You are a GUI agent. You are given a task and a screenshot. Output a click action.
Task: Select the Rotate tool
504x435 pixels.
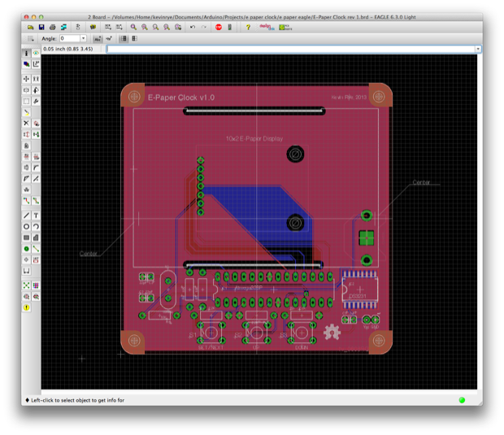(36, 90)
